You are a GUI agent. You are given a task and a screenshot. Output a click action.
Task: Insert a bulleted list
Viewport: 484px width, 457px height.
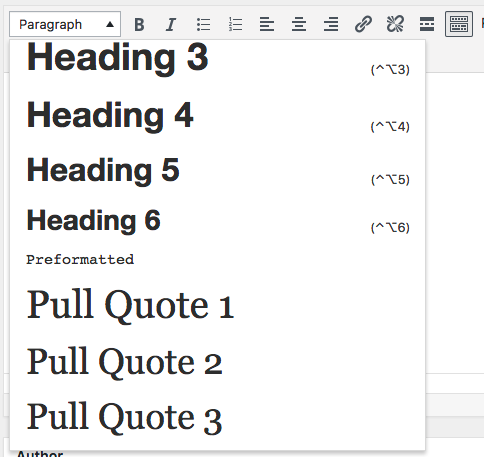203,24
